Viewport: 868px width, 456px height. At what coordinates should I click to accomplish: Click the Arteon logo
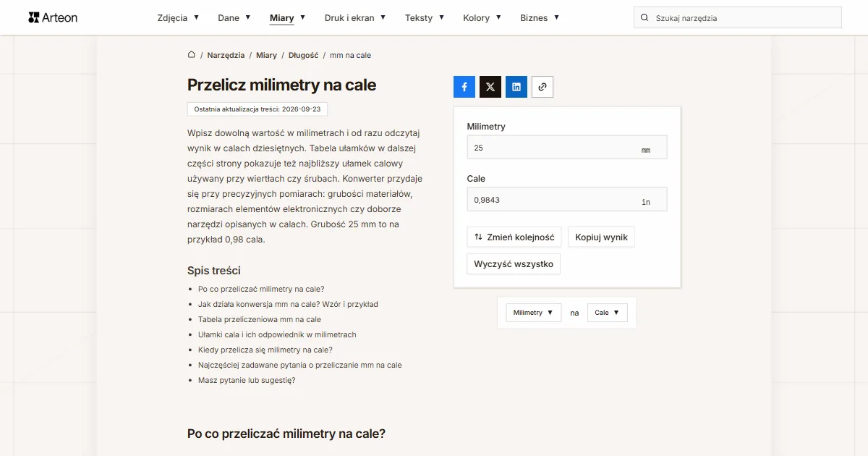53,17
